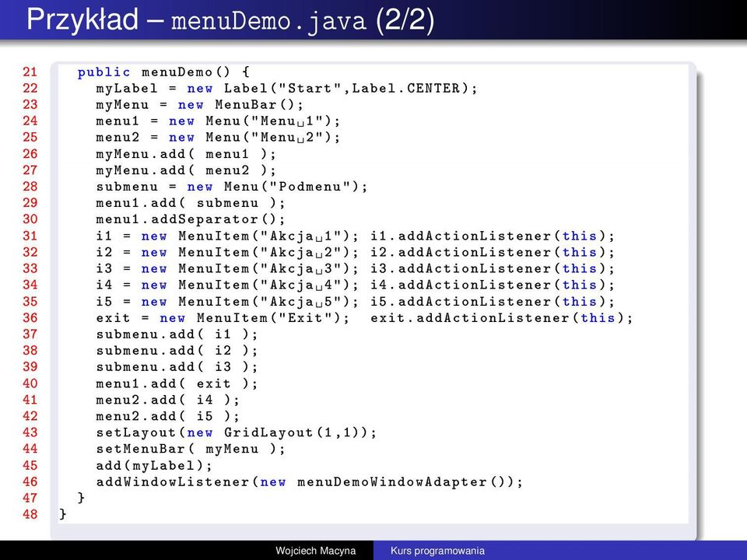Click 'exit = new MenuItem("Exit");'
747x560 pixels.
click(x=223, y=318)
